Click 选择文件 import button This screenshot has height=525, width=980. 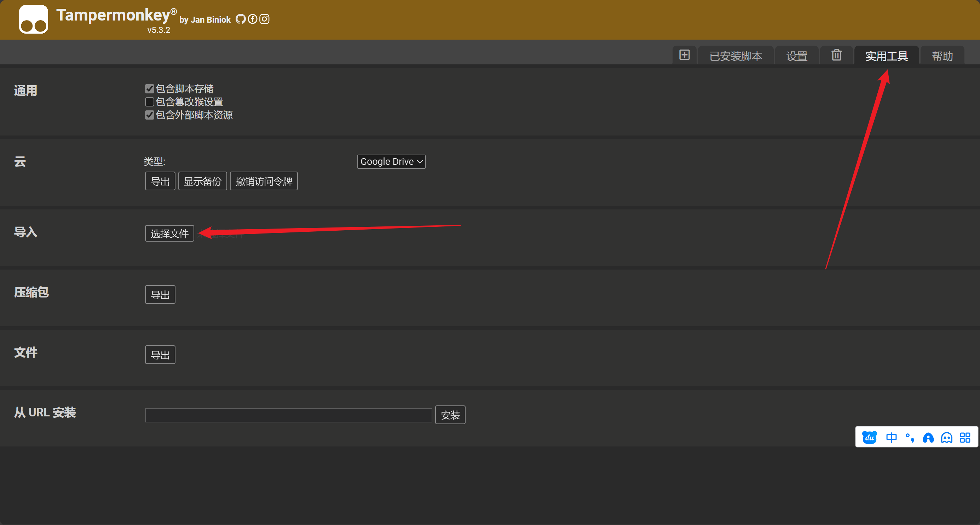coord(169,233)
